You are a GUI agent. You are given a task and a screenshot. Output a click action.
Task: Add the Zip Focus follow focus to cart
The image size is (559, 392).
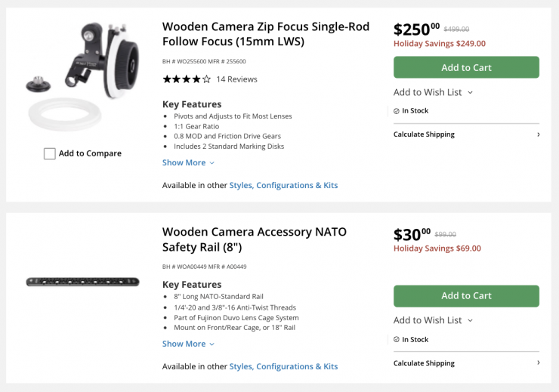pos(466,67)
